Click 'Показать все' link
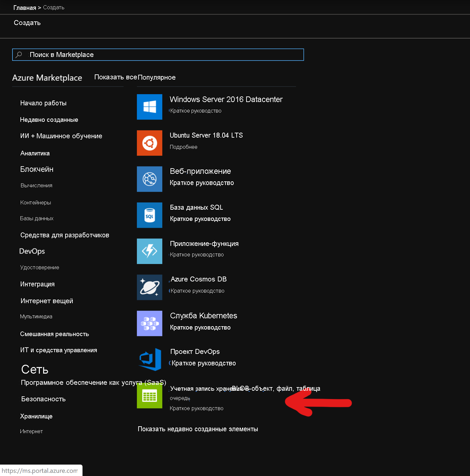 (116, 77)
